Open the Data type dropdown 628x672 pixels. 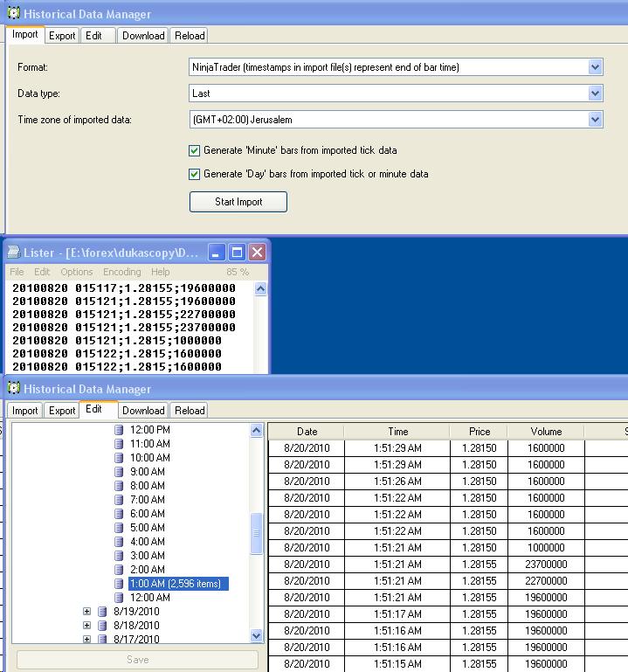(595, 94)
